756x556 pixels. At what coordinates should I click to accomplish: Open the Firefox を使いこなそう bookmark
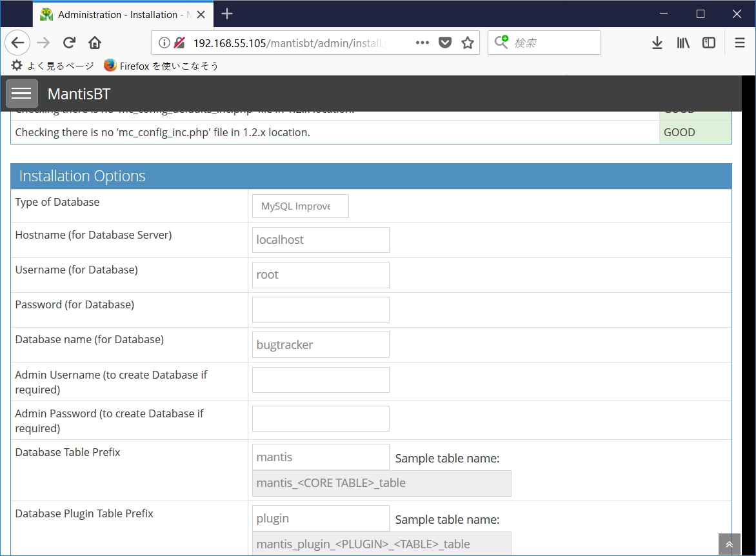[x=161, y=65]
